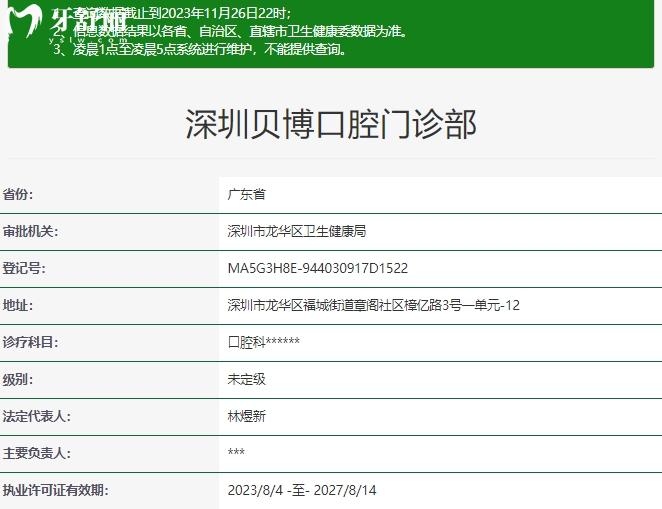Click the notice line about 凌晨1点至凌晨5点系统维护
The height and width of the screenshot is (509, 662).
(200, 49)
